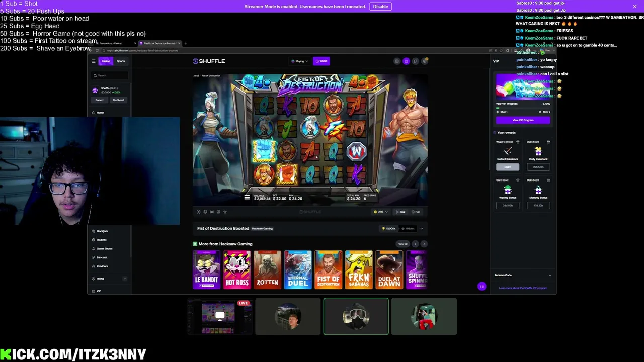Show next Hacksaw Gaming games arrow
Viewport: 644px width, 362px height.
pyautogui.click(x=424, y=244)
